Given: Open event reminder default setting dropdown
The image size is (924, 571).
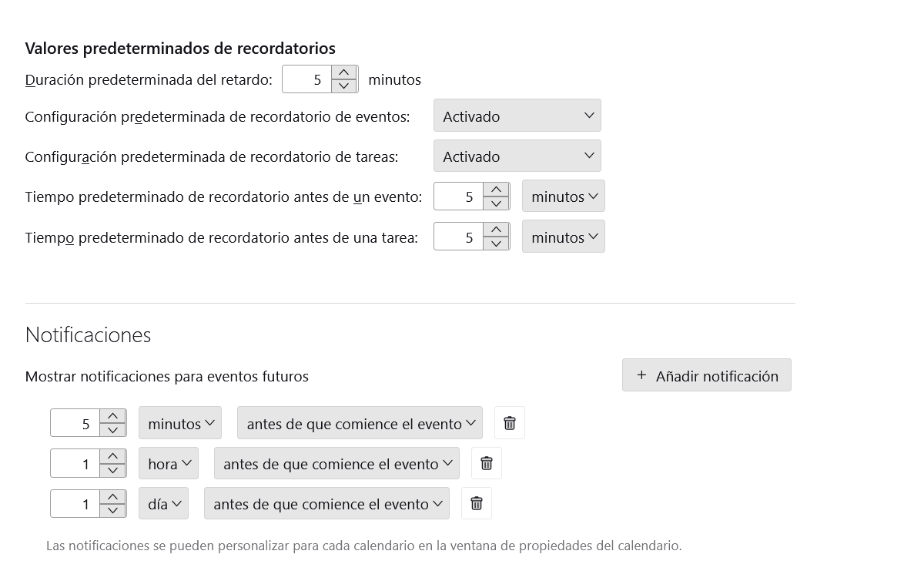Looking at the screenshot, I should (517, 116).
